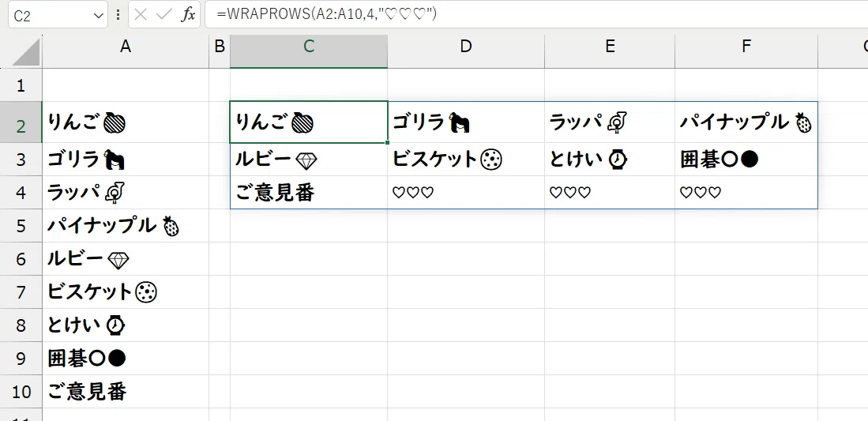Select row 9 header

click(x=21, y=359)
